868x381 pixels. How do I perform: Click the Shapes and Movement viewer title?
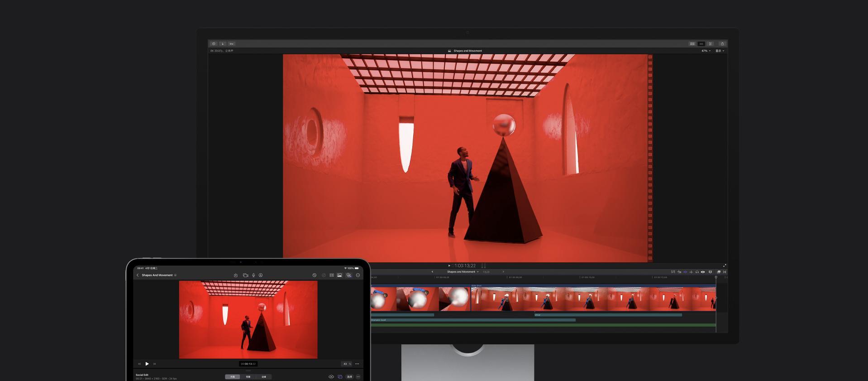point(467,51)
